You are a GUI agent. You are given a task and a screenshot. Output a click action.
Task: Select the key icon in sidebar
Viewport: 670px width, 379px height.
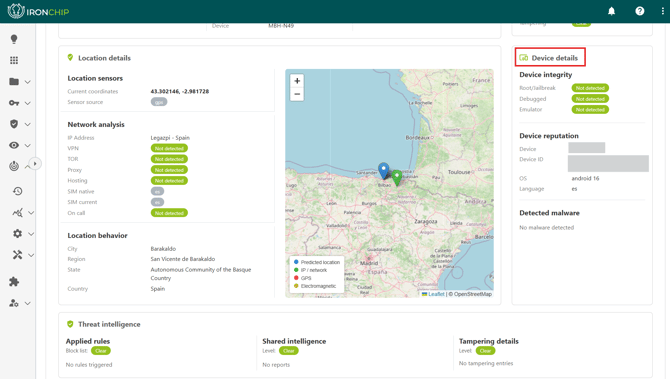point(14,103)
